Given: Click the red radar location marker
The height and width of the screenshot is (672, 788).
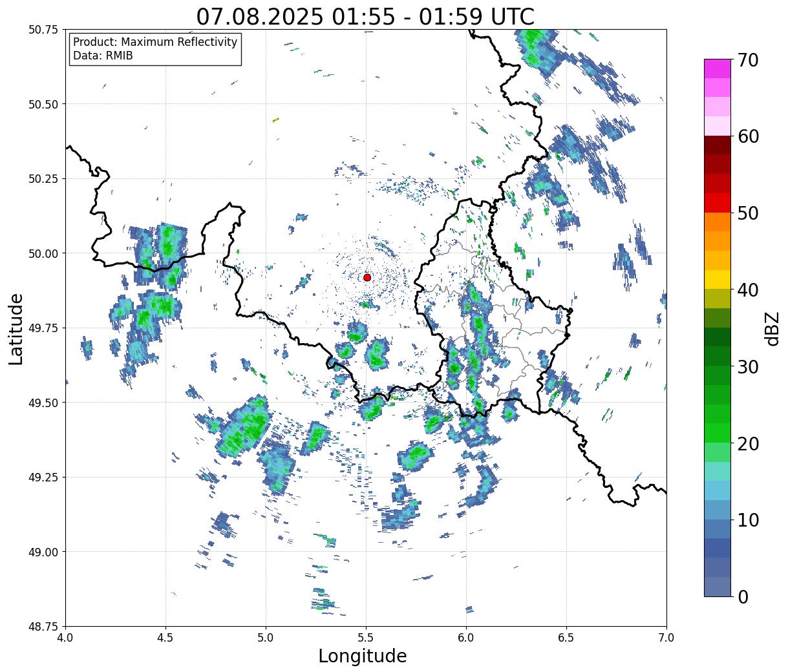Looking at the screenshot, I should 367,277.
